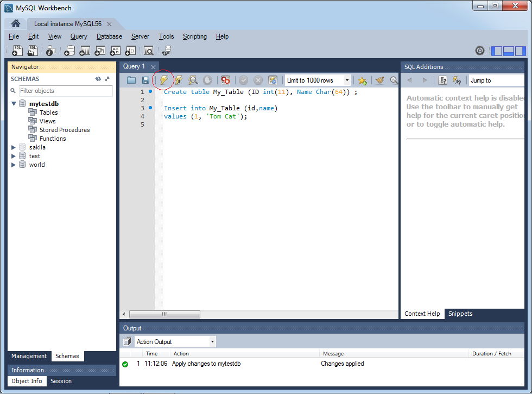Image resolution: width=532 pixels, height=394 pixels.
Task: Toggle left sidebar visibility
Action: click(x=497, y=51)
